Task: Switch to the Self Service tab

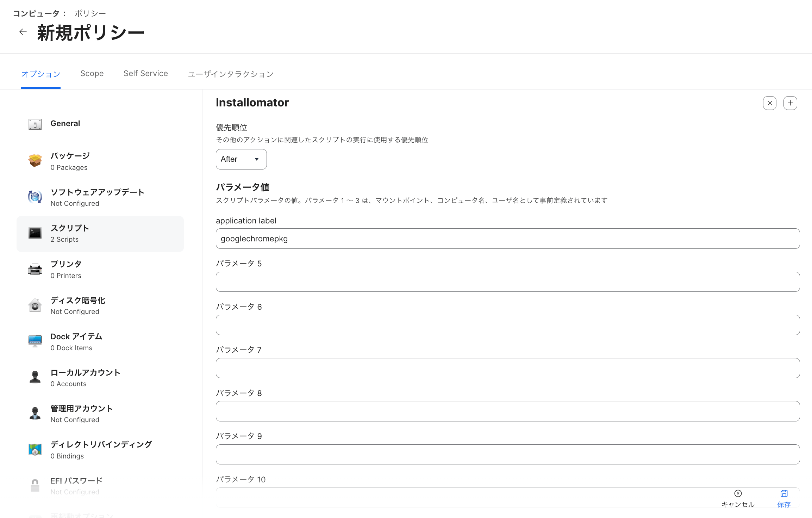Action: tap(146, 74)
